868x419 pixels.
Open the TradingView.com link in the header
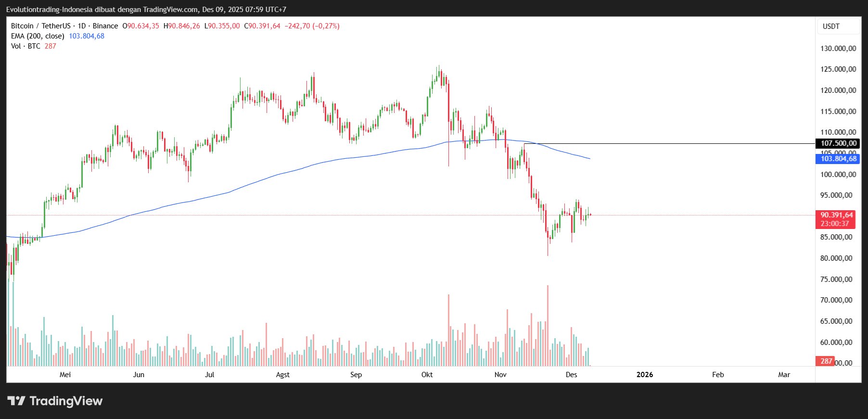pos(170,10)
